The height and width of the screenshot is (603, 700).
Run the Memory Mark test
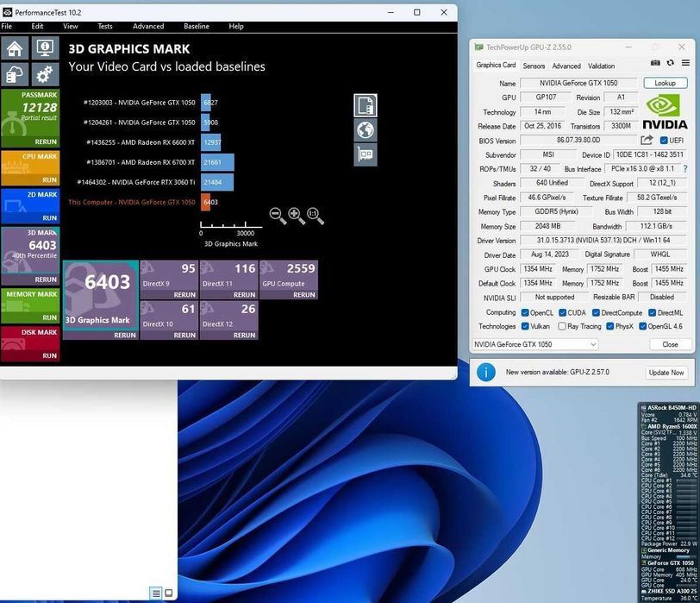49,317
